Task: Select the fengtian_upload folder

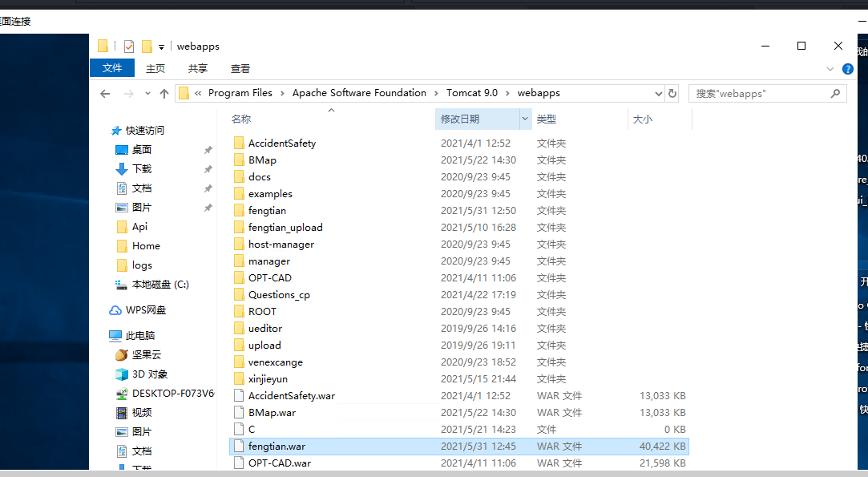Action: pos(285,228)
